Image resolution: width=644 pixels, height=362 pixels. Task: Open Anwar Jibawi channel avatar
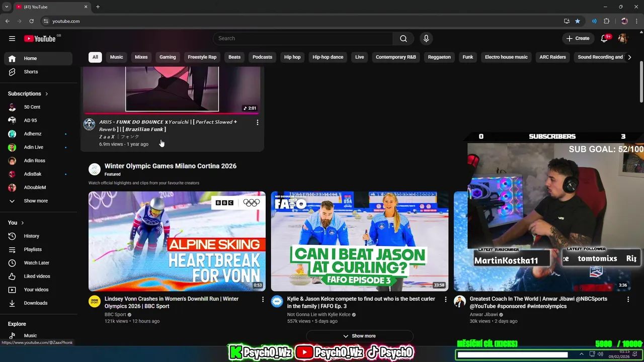point(460,301)
